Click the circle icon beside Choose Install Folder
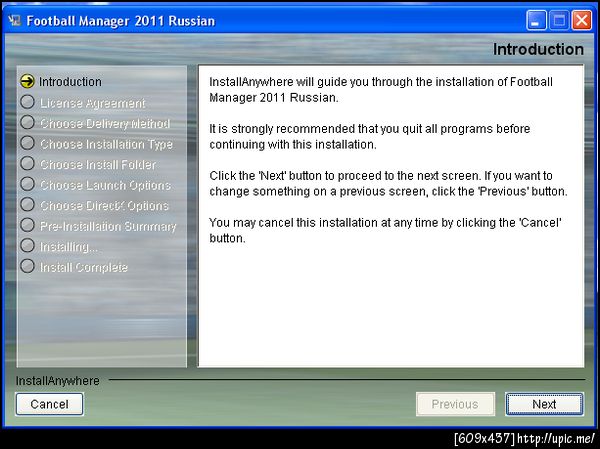The image size is (600, 449). 27,163
